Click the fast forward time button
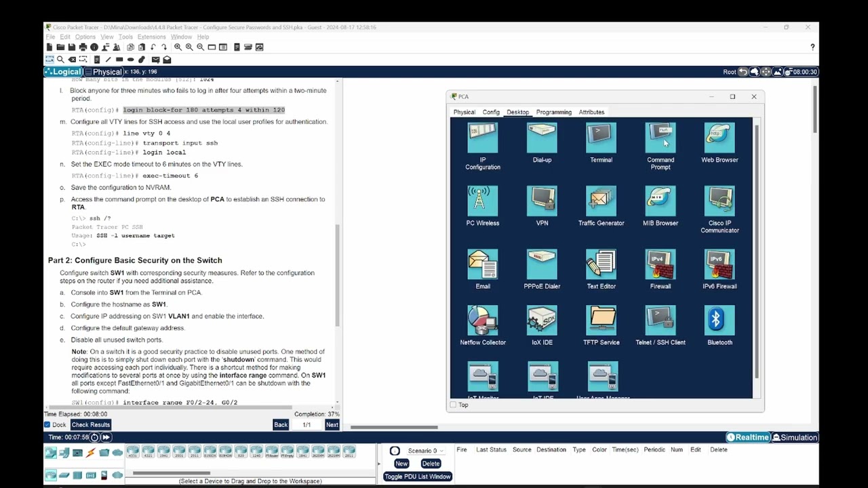868x488 pixels. (106, 437)
